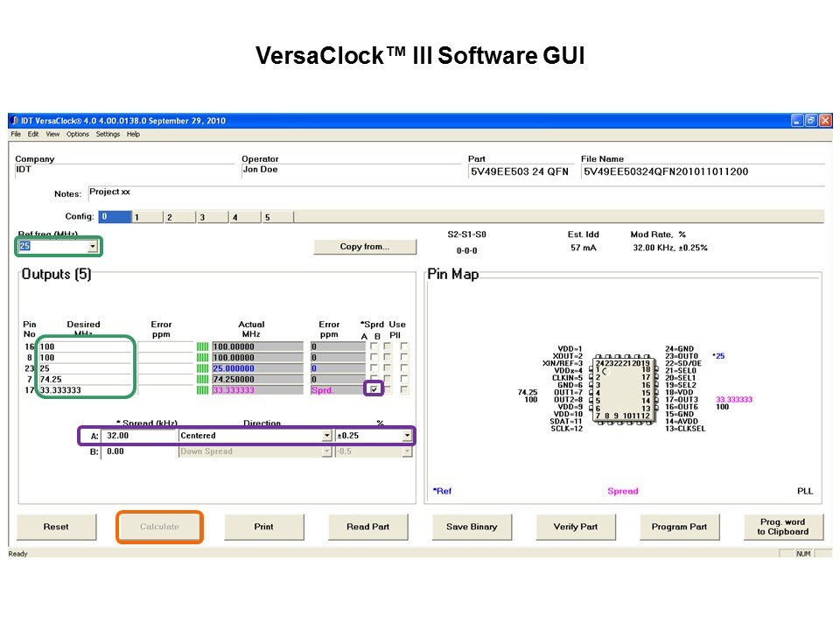Image resolution: width=840 pixels, height=630 pixels.
Task: Click the chip package diagram in Pin Map
Action: [x=623, y=389]
